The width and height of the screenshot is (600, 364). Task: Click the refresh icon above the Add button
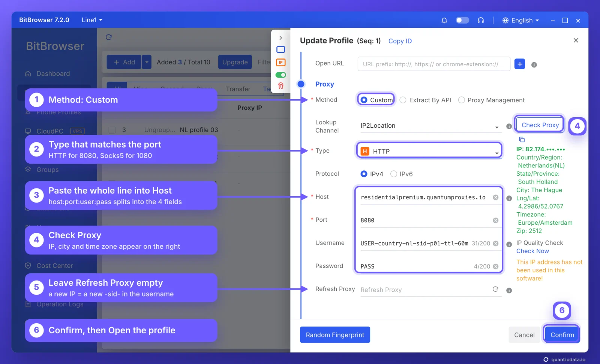(x=109, y=37)
